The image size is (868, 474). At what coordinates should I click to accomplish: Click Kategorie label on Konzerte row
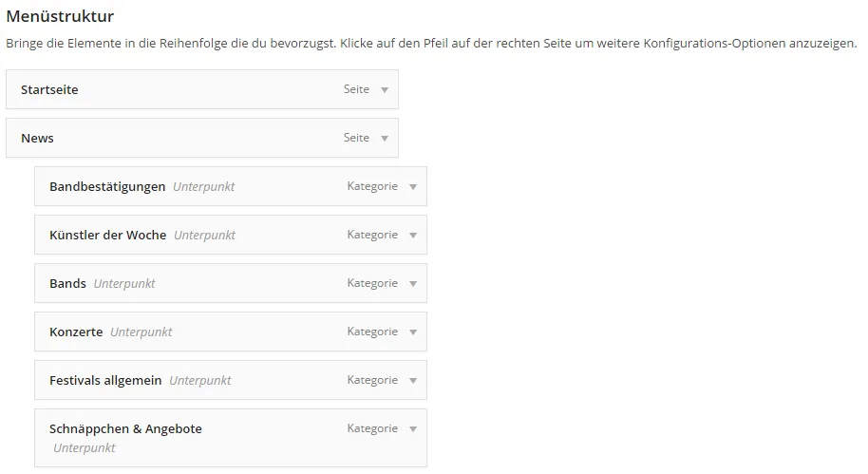pyautogui.click(x=372, y=332)
